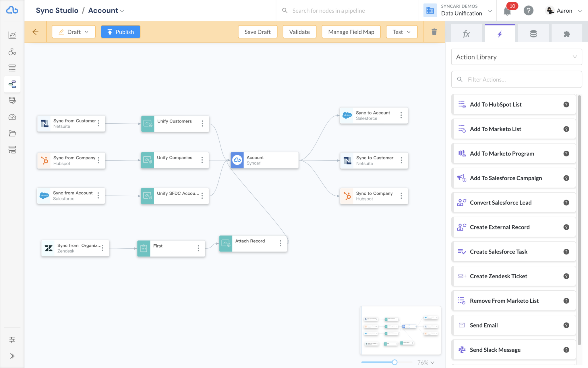Switch to the database entities tab
The width and height of the screenshot is (588, 368).
(533, 34)
